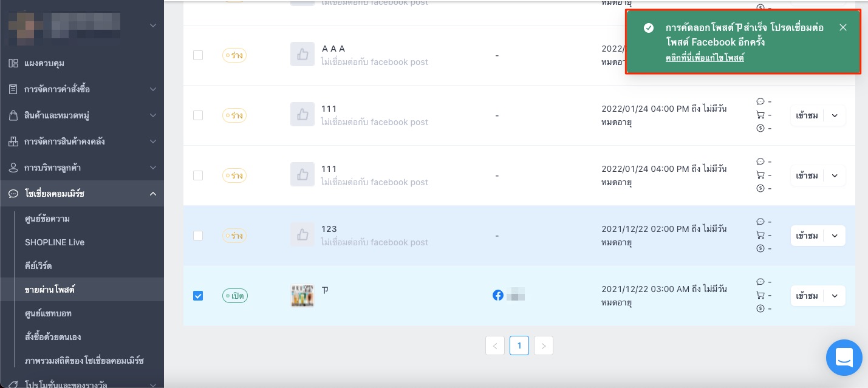Expand การบริหารลูกค้า menu chevron
Image resolution: width=868 pixels, height=388 pixels.
(x=153, y=168)
